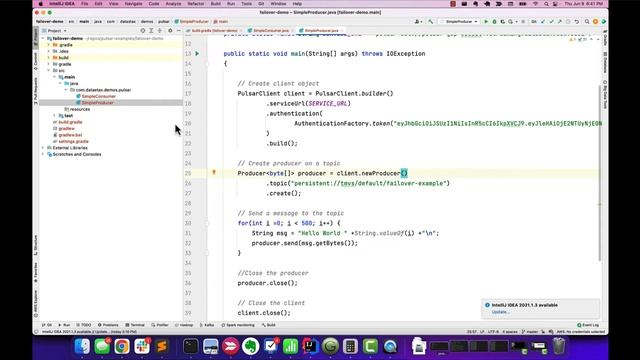Screen dimensions: 640x360
Task: Stop the running process from the toolbar
Action: [523, 22]
